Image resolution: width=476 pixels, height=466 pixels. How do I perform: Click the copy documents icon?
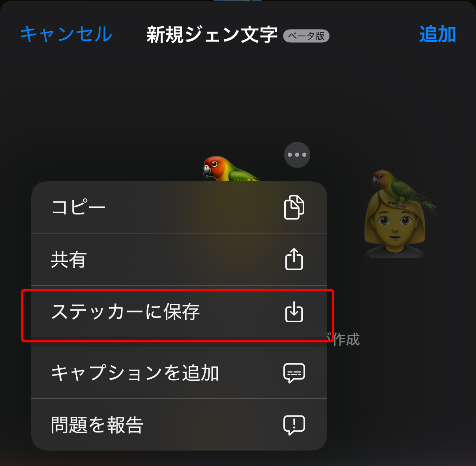[x=294, y=207]
